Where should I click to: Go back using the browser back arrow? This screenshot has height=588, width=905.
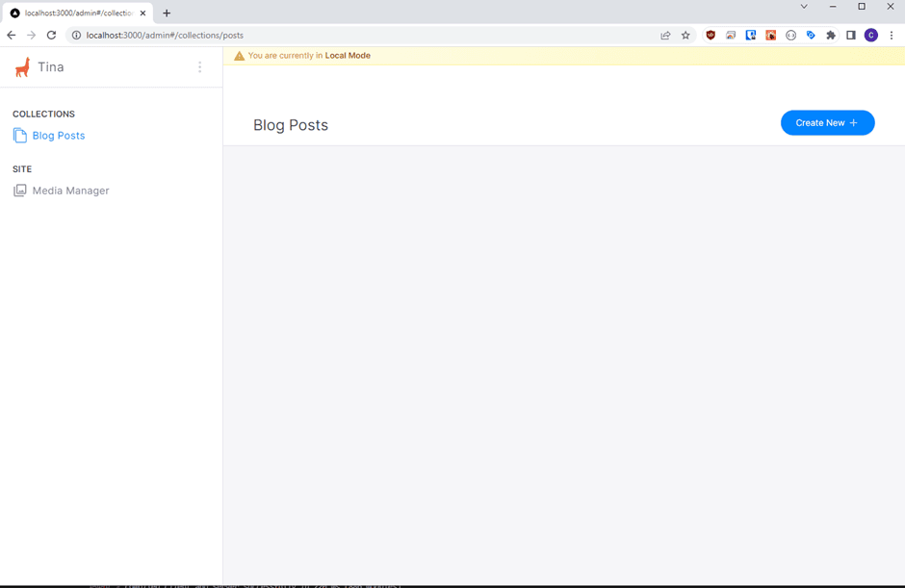pos(12,36)
